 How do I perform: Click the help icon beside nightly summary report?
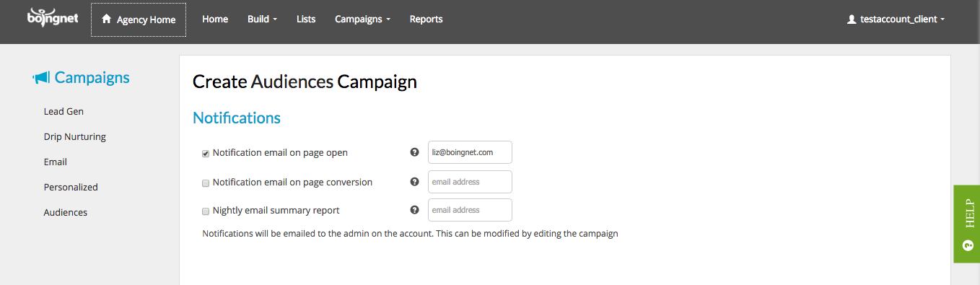(x=414, y=210)
